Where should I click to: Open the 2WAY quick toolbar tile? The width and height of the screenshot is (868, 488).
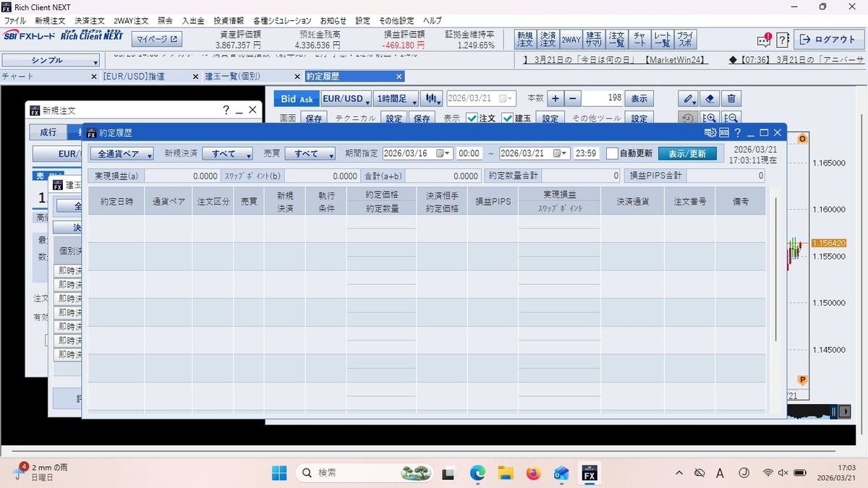click(x=571, y=40)
